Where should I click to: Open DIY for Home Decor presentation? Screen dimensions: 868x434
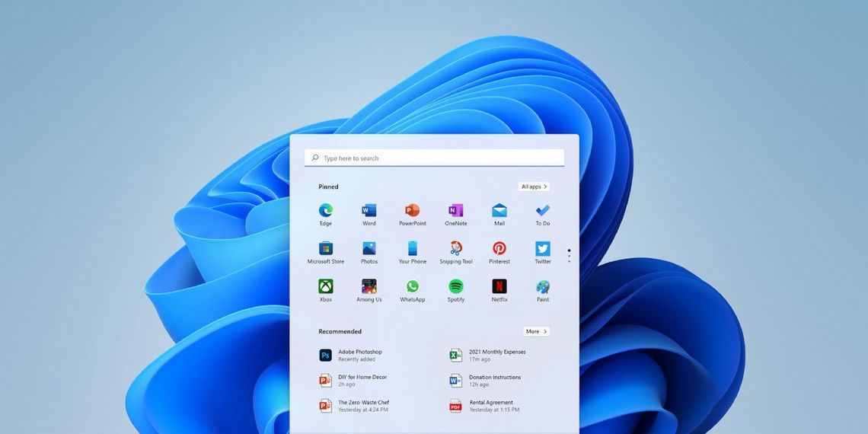pyautogui.click(x=353, y=380)
